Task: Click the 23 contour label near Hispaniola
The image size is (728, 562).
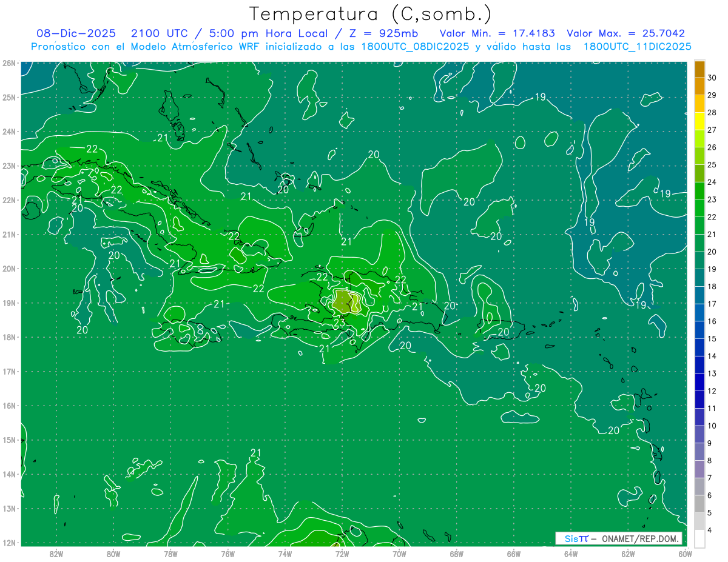Action: click(339, 323)
